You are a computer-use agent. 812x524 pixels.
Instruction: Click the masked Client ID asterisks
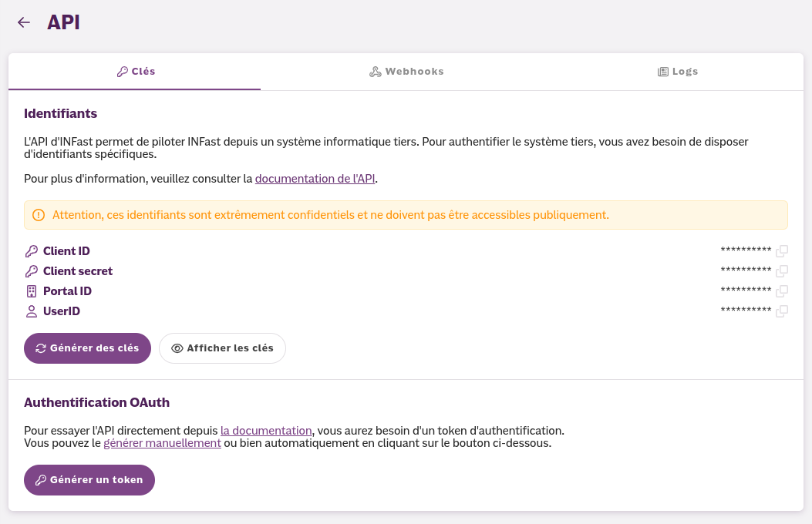tap(746, 250)
